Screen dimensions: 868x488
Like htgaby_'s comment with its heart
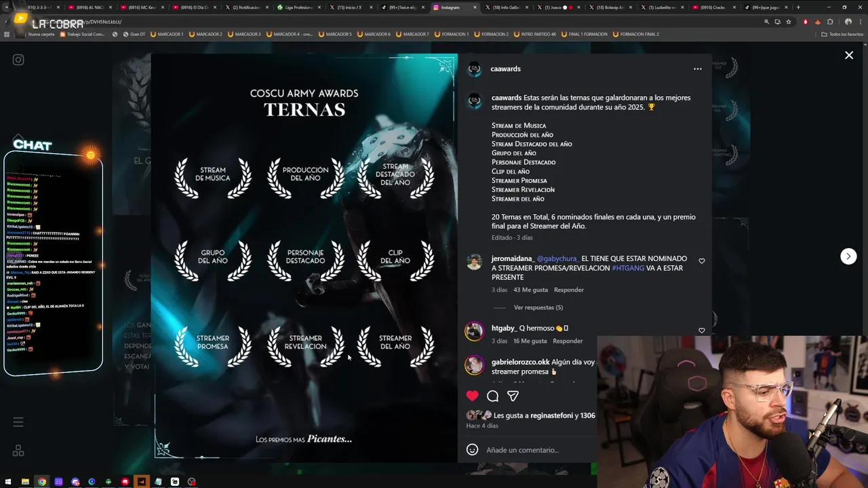click(702, 331)
